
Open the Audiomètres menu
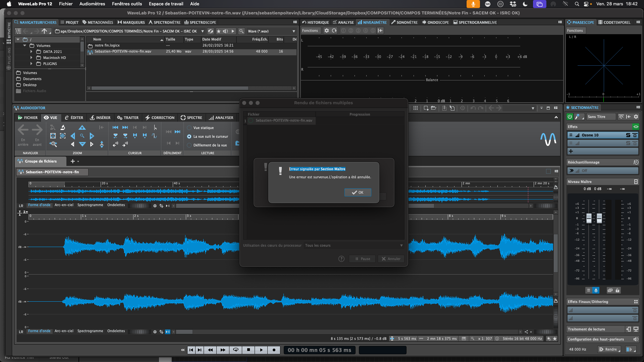[x=92, y=4]
